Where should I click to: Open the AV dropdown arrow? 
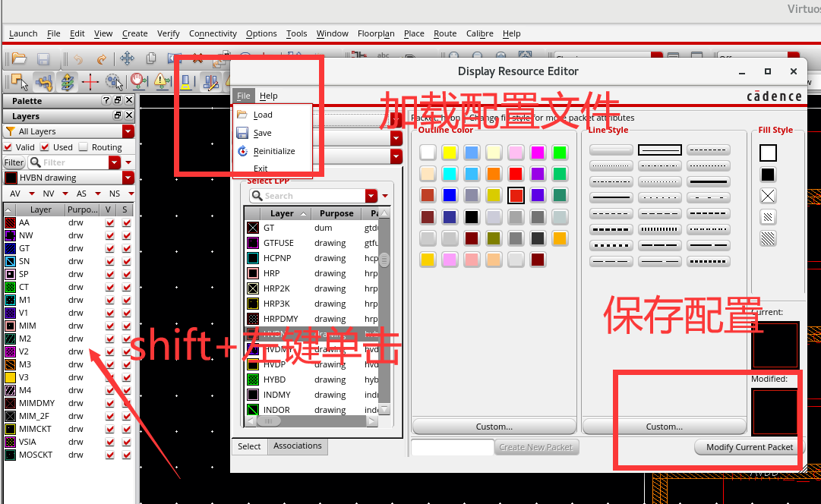click(x=32, y=194)
